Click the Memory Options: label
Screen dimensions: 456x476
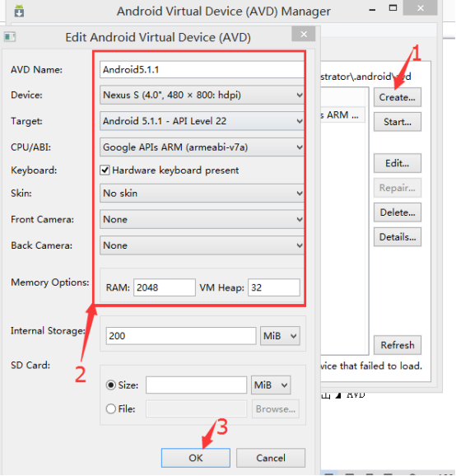tap(50, 282)
